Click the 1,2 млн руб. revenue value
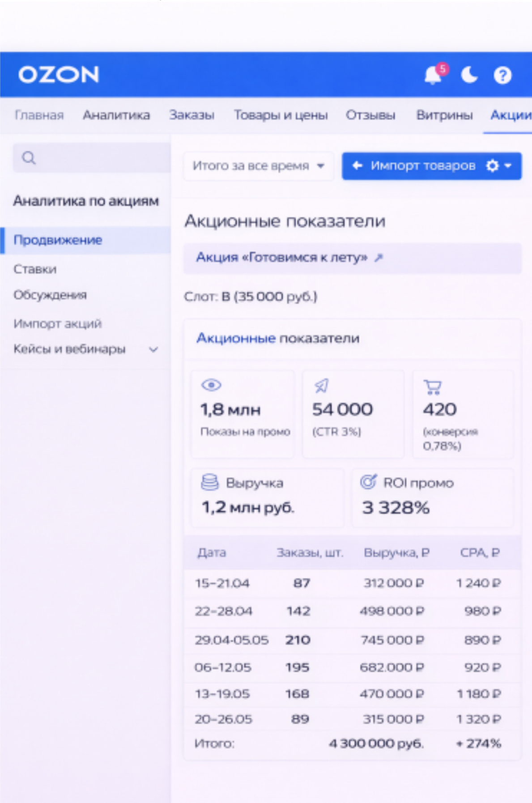This screenshot has width=532, height=803. click(248, 508)
